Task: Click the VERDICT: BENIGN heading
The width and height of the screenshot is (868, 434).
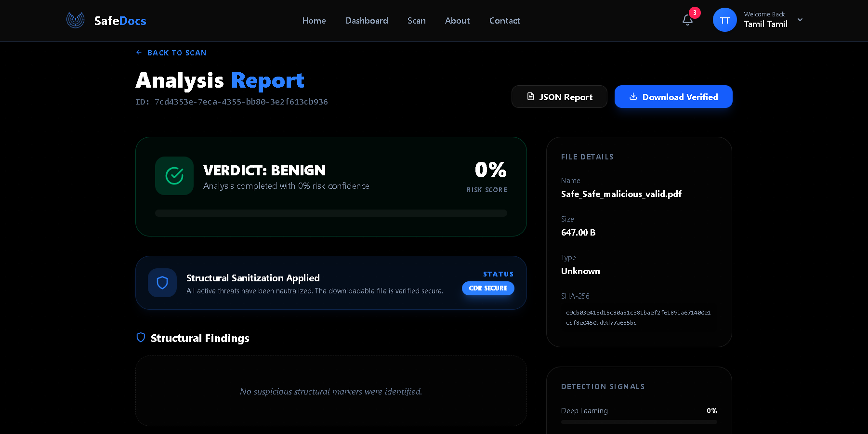Action: pos(264,171)
